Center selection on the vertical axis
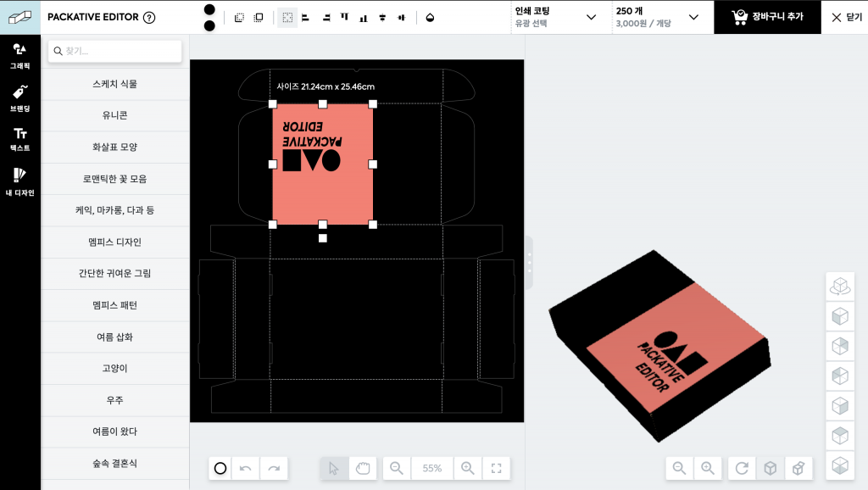868x490 pixels. click(x=382, y=18)
